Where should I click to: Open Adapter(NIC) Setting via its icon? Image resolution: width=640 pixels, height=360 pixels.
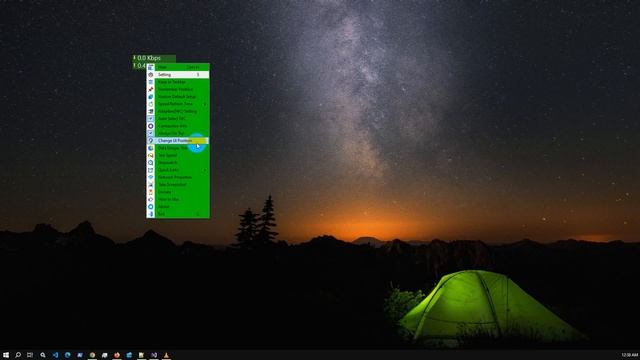[x=151, y=111]
